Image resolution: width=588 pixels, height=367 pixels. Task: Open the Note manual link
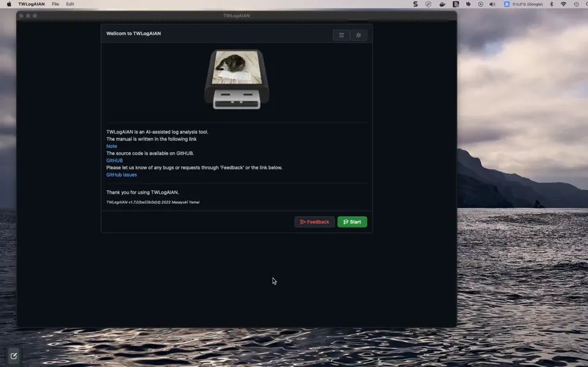[x=112, y=146]
